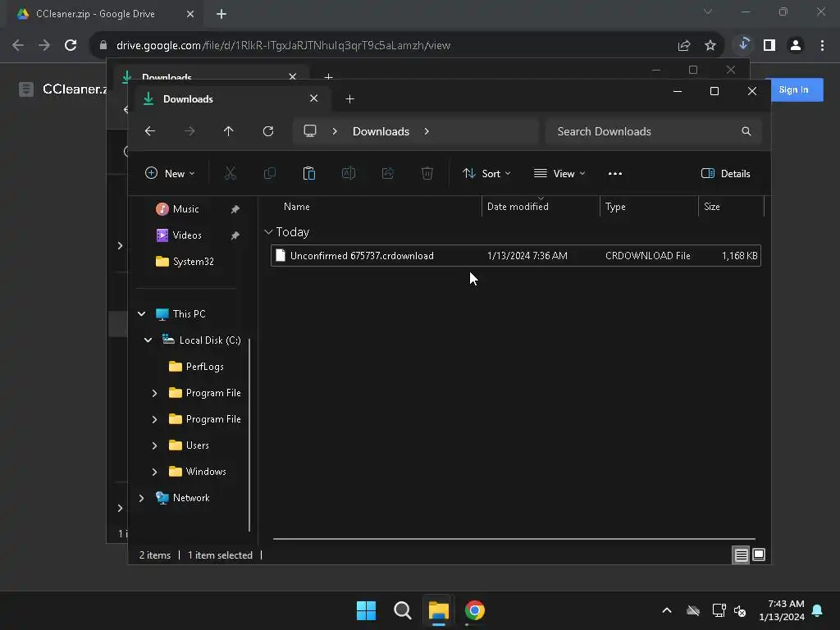Click the Copy icon in Explorer toolbar
The image size is (840, 630).
pyautogui.click(x=269, y=173)
